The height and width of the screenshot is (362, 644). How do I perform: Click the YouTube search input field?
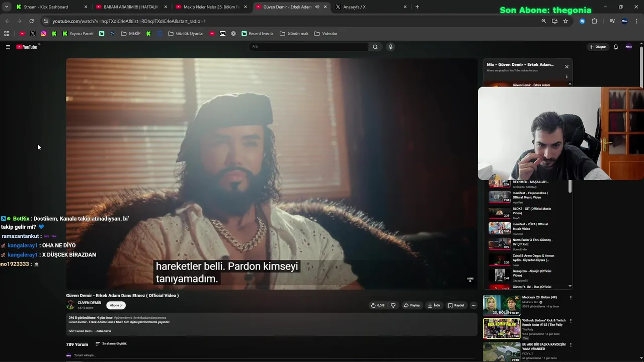pyautogui.click(x=308, y=47)
